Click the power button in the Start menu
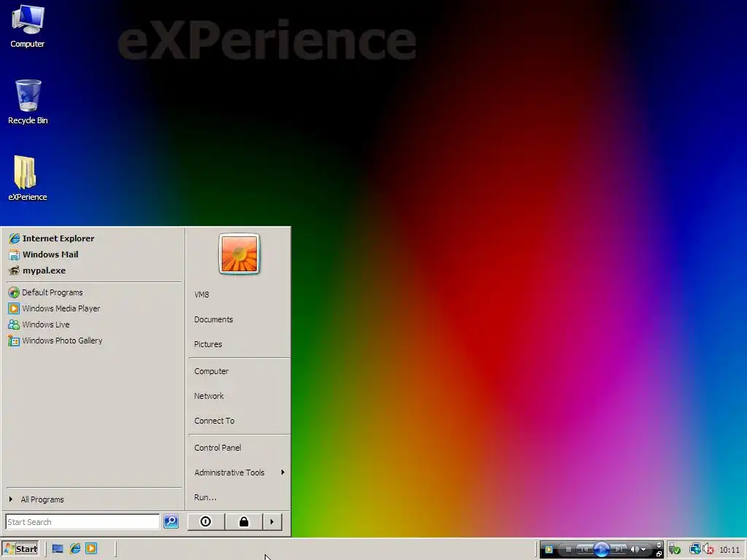The width and height of the screenshot is (747, 560). [206, 522]
